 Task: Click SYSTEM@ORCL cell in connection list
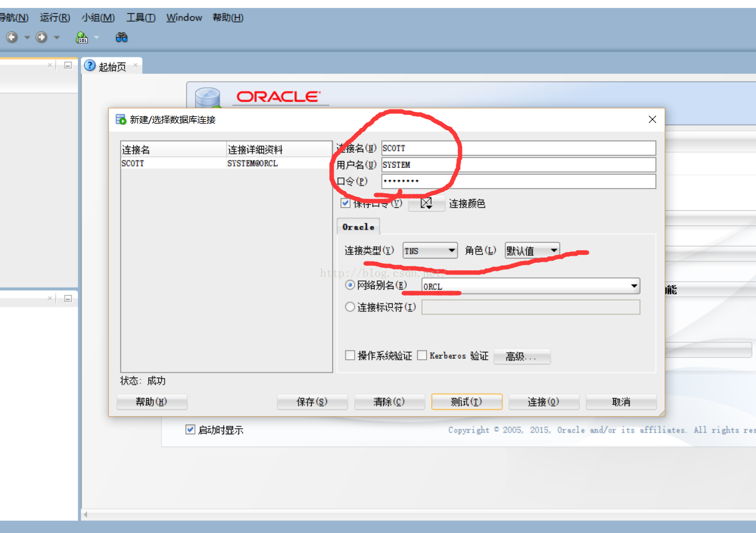click(252, 164)
